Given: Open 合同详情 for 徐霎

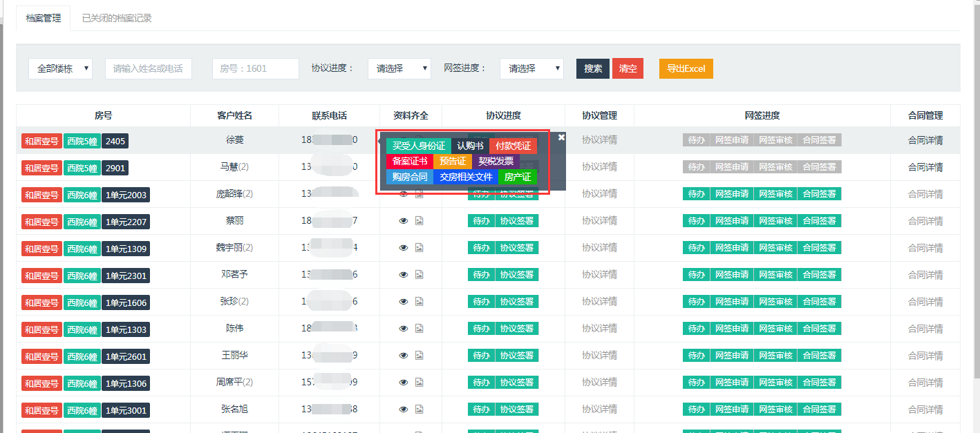Looking at the screenshot, I should point(925,140).
